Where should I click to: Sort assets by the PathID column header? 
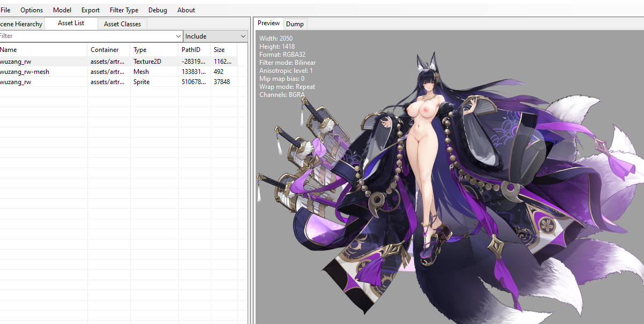click(x=194, y=50)
